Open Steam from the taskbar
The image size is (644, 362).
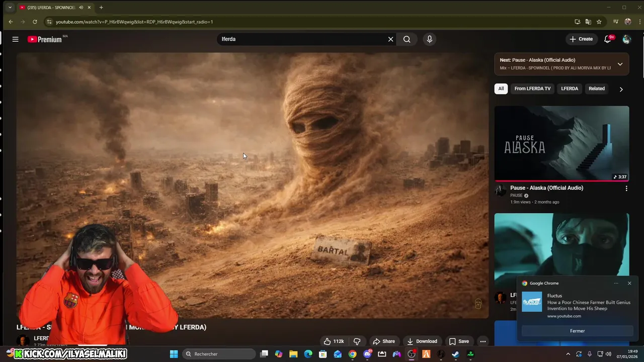pos(456,354)
